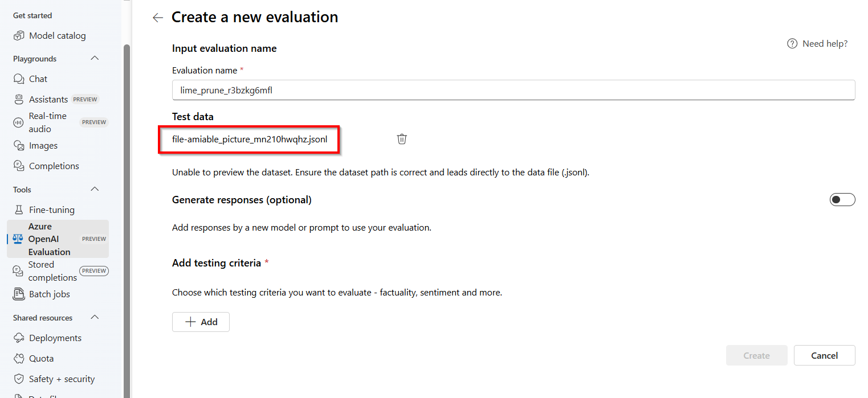Click the Stored completions icon
Viewport: 868px width, 398px height.
tap(18, 271)
